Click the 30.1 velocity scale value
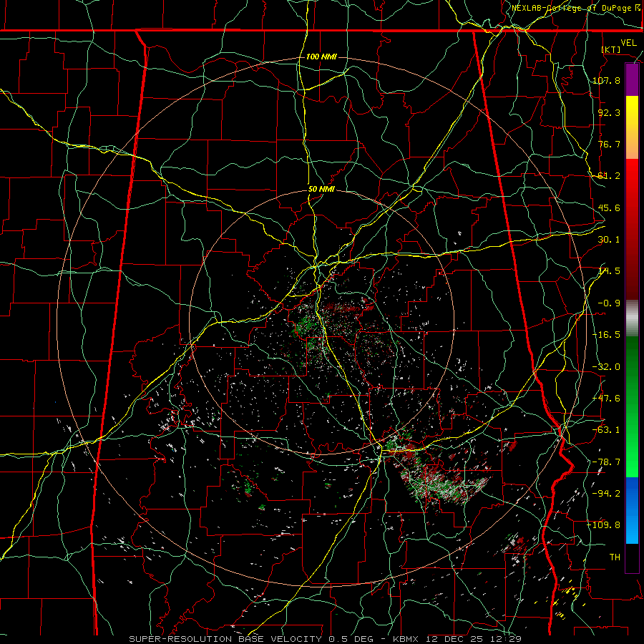This screenshot has height=644, width=644. coord(609,240)
